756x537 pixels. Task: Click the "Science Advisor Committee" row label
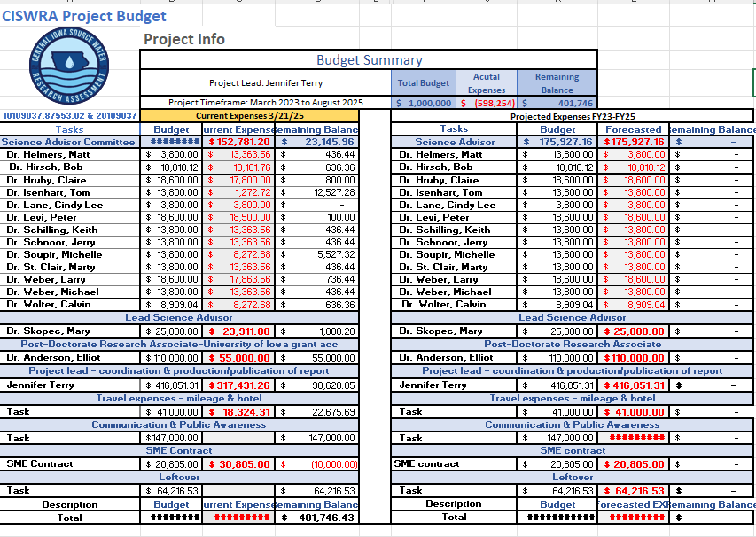tap(68, 142)
